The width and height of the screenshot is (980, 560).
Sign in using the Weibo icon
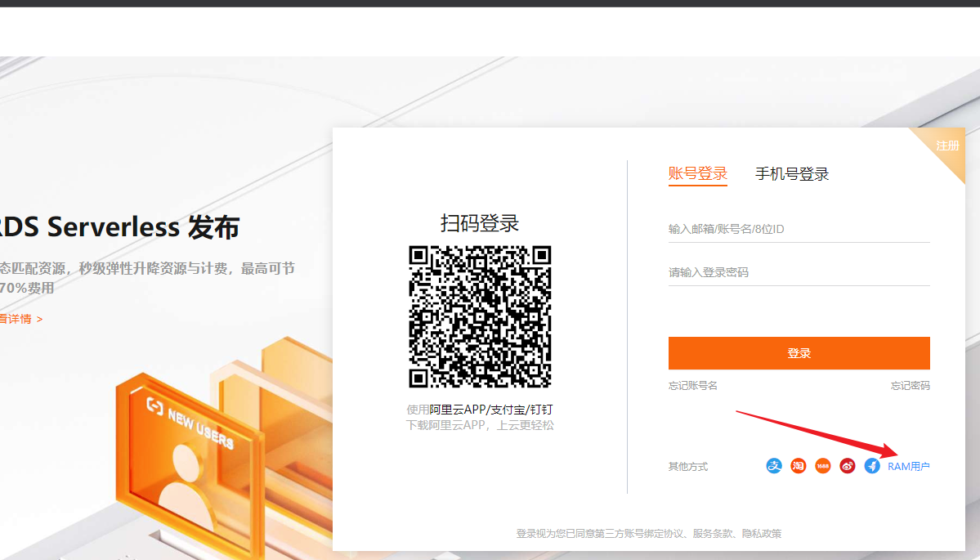848,466
